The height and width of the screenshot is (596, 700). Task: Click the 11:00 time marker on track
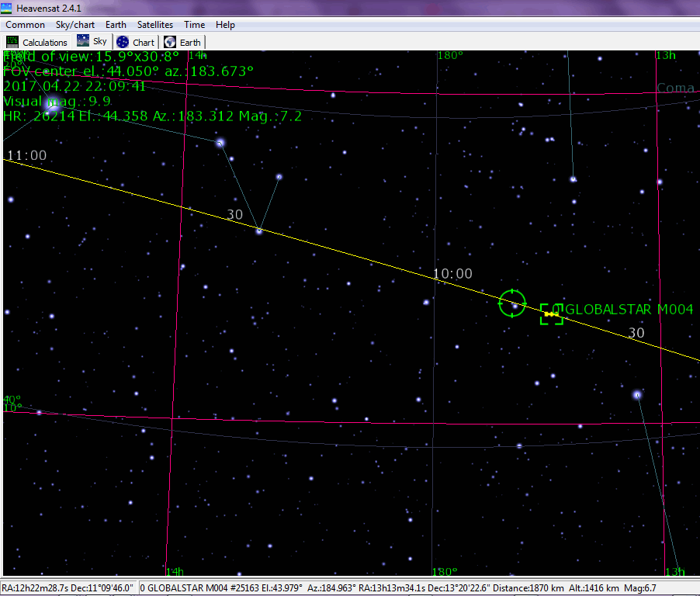point(26,156)
